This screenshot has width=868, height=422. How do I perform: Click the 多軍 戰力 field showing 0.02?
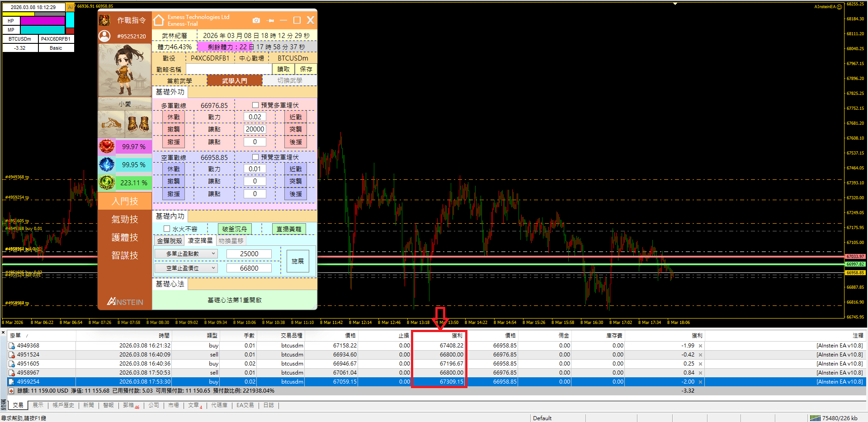[255, 117]
